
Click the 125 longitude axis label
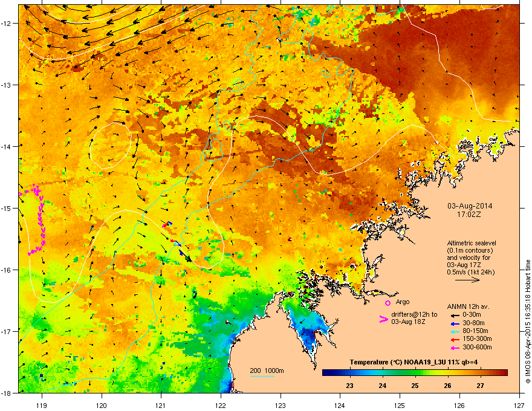[x=400, y=405]
